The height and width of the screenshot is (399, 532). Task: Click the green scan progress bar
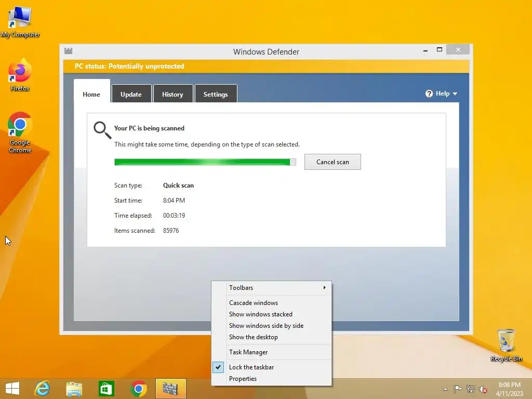[205, 162]
